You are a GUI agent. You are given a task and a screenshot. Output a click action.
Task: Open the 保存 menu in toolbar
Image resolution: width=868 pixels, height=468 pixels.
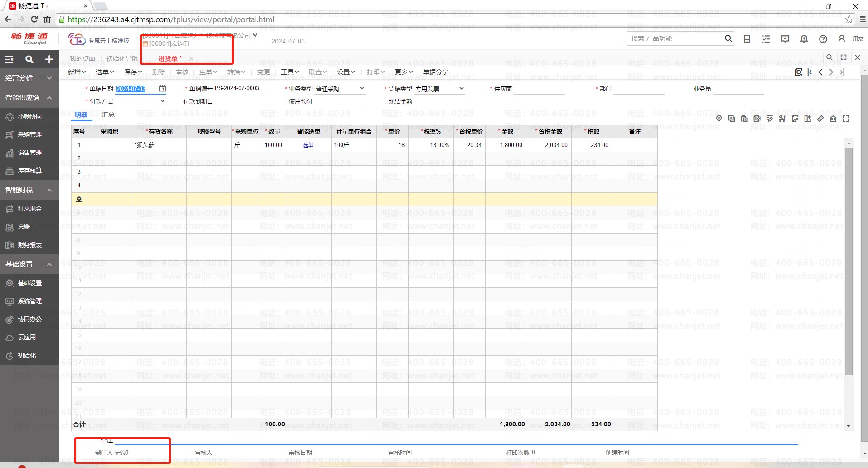click(x=133, y=72)
